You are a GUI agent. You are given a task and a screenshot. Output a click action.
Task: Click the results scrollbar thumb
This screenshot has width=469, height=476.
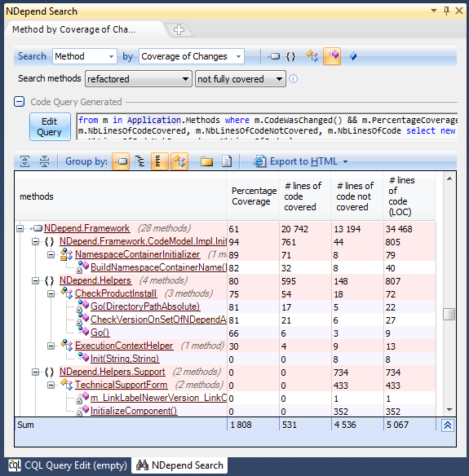pyautogui.click(x=449, y=314)
